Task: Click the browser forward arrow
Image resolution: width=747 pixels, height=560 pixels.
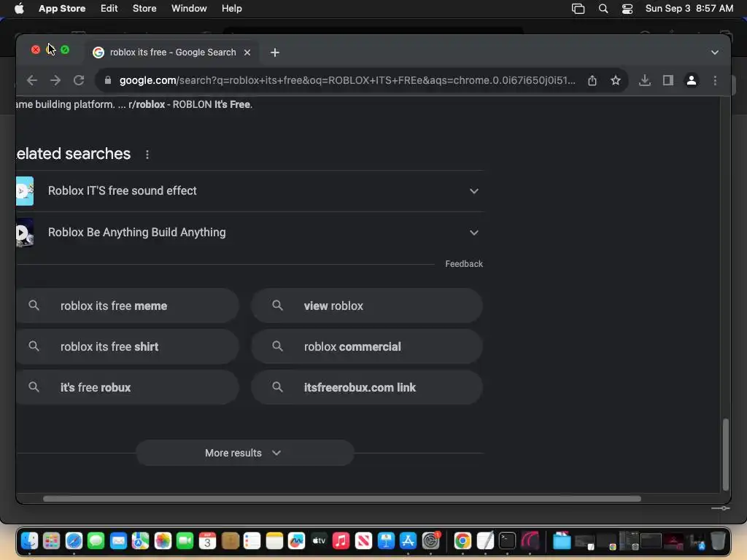Action: [x=55, y=80]
